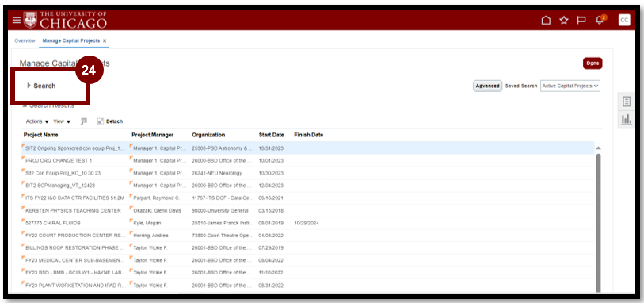Click organization 98000-University General
644x303 pixels.
coord(219,210)
